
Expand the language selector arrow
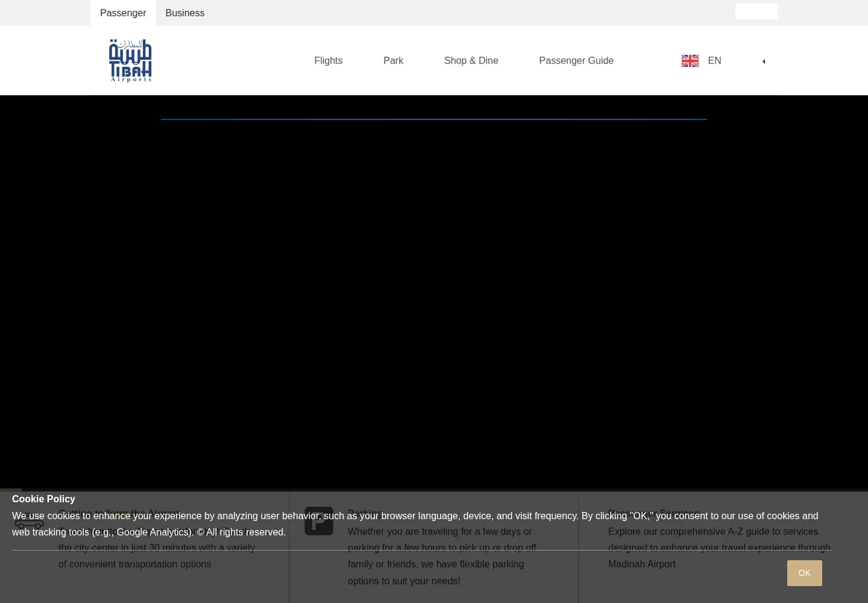[764, 62]
